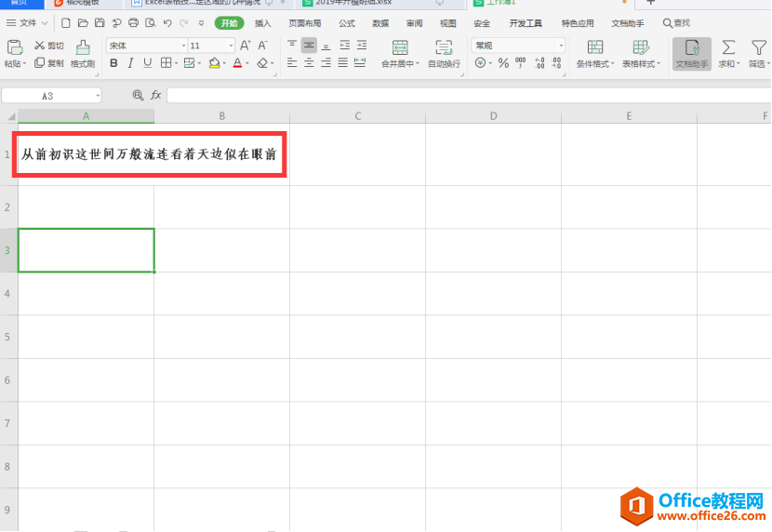Image resolution: width=772 pixels, height=532 pixels.
Task: Click the 剪切 scissors icon
Action: [39, 46]
